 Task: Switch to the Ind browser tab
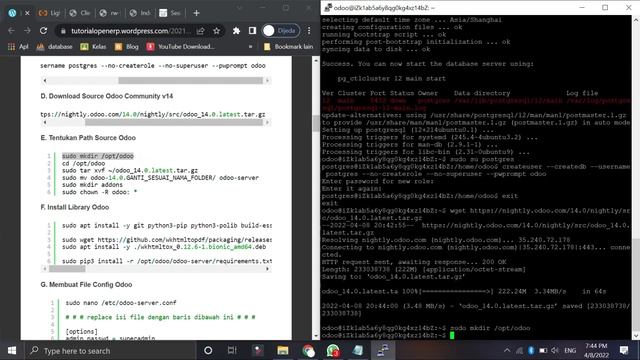[140, 13]
